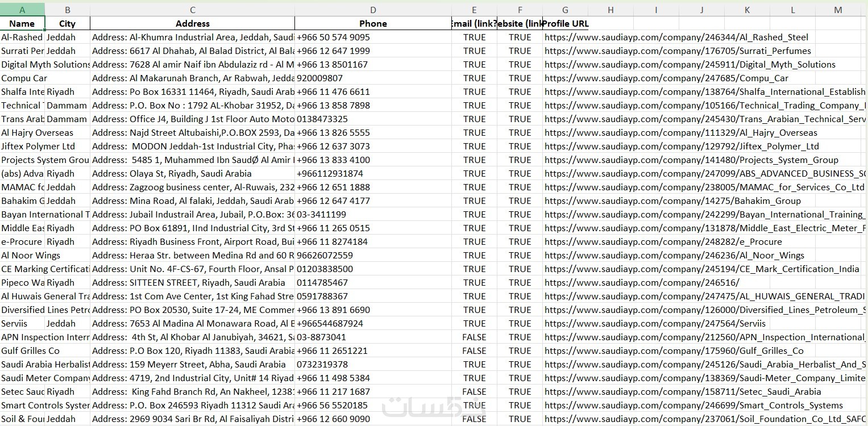Select the column M header
The height and width of the screenshot is (426, 868).
pyautogui.click(x=838, y=10)
